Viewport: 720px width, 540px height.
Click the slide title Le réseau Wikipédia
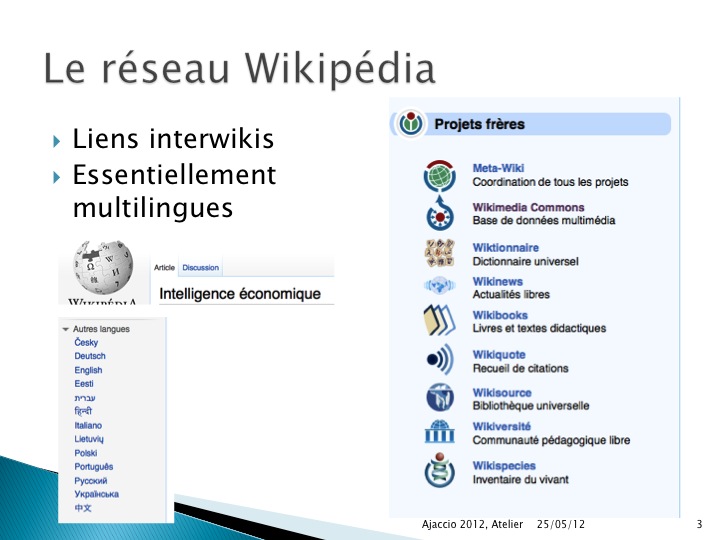coord(239,69)
